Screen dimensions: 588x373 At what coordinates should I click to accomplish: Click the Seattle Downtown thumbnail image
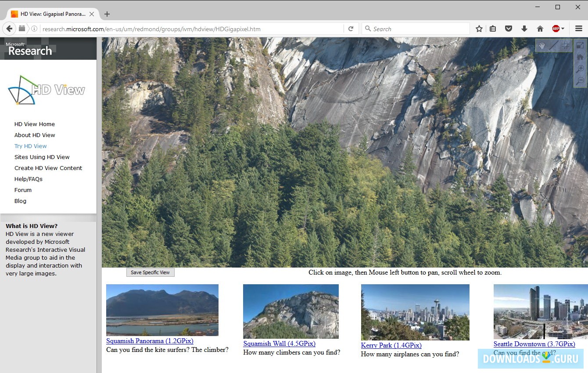click(x=541, y=312)
